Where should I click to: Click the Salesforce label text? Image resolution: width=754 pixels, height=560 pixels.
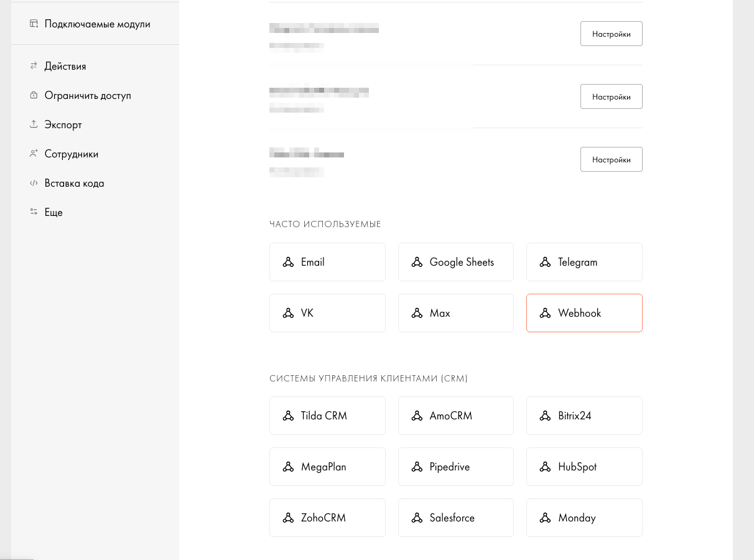click(x=452, y=517)
